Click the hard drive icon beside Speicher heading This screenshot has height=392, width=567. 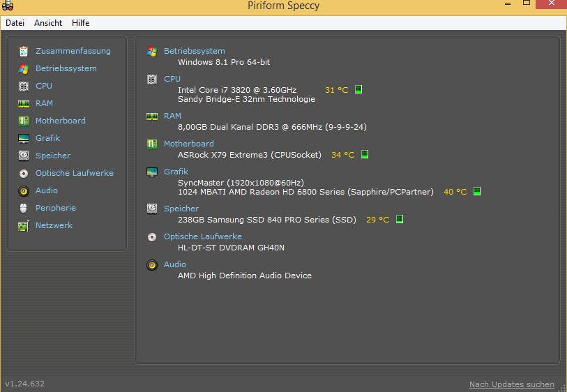[x=152, y=209]
